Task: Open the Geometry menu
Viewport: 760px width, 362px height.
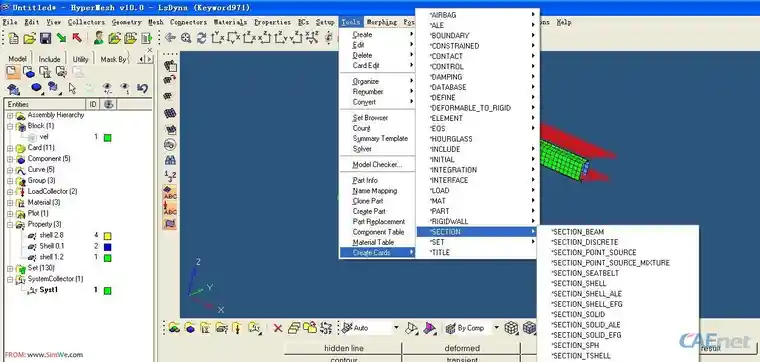Action: point(127,22)
